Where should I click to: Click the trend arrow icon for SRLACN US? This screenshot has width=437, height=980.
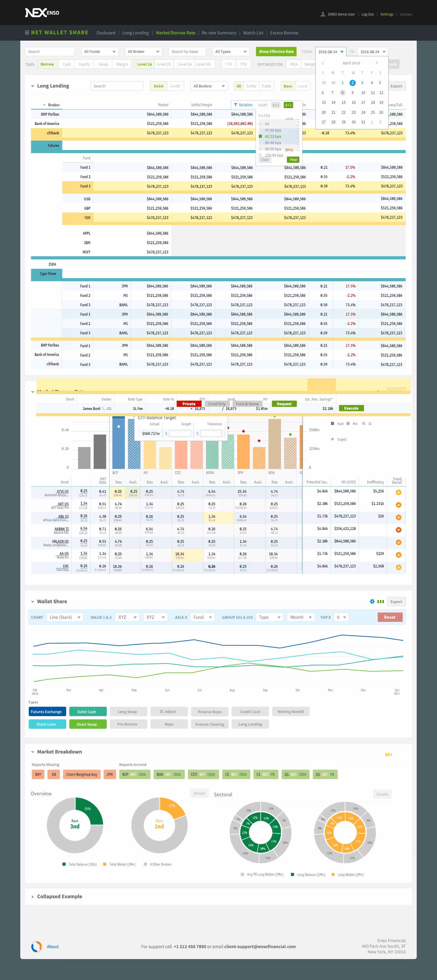point(399,542)
